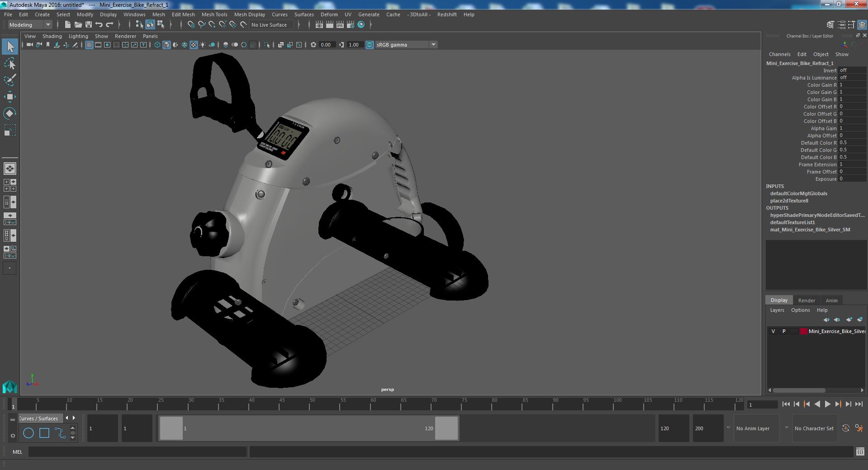Image resolution: width=868 pixels, height=470 pixels.
Task: Activate the Lasso Select tool
Action: coord(10,63)
